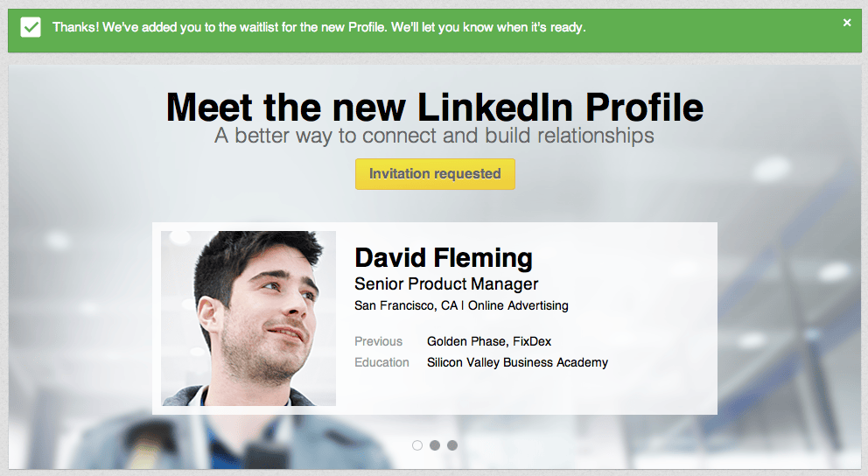Click the Meet the new LinkedIn Profile headline

pyautogui.click(x=435, y=107)
